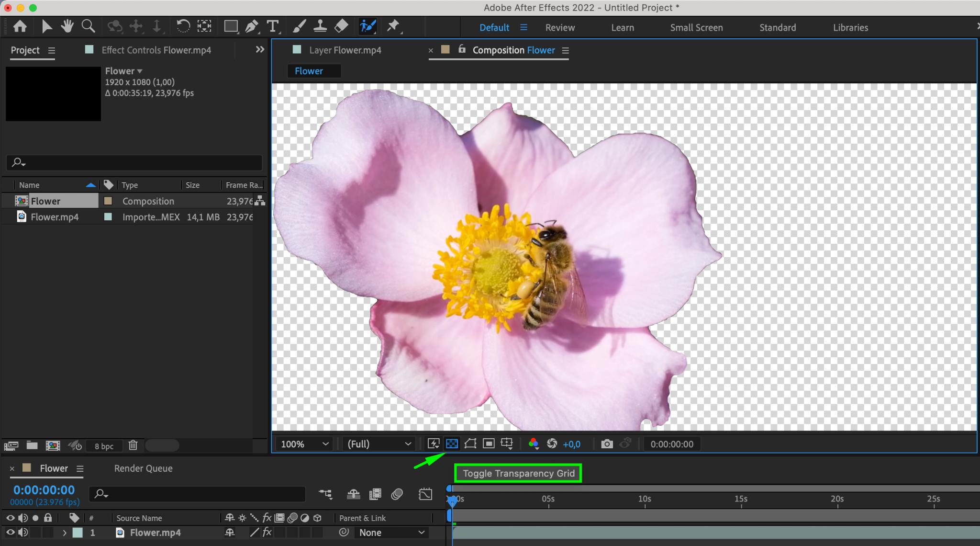Screen dimensions: 980x546
Task: Select the Puppet Pin tool
Action: click(393, 26)
